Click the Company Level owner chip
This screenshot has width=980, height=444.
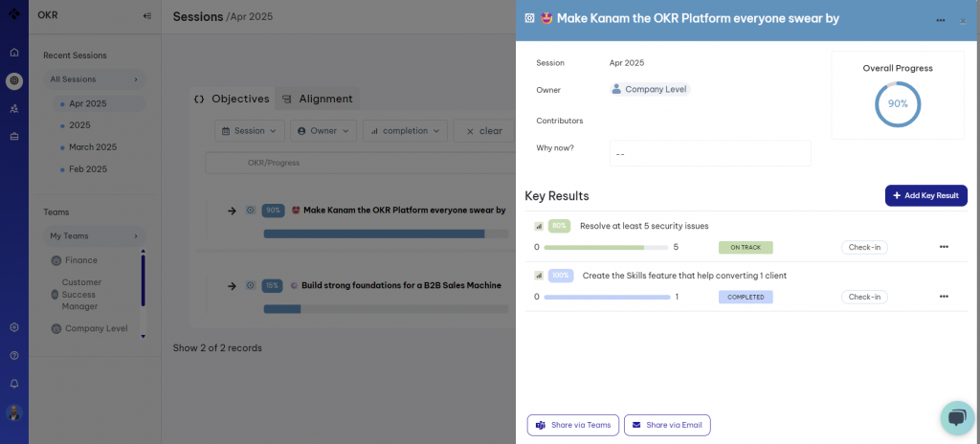tap(650, 89)
